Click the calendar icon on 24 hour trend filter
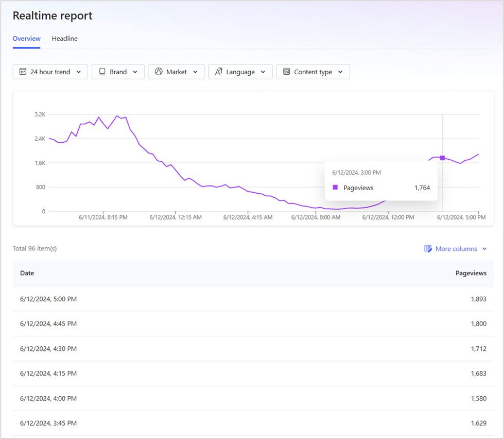504x439 pixels. pyautogui.click(x=22, y=72)
